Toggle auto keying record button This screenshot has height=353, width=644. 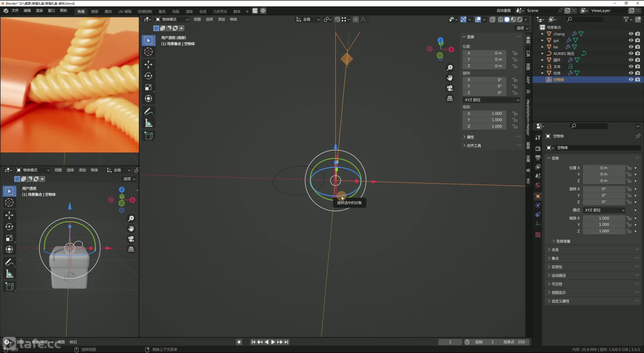(x=239, y=342)
